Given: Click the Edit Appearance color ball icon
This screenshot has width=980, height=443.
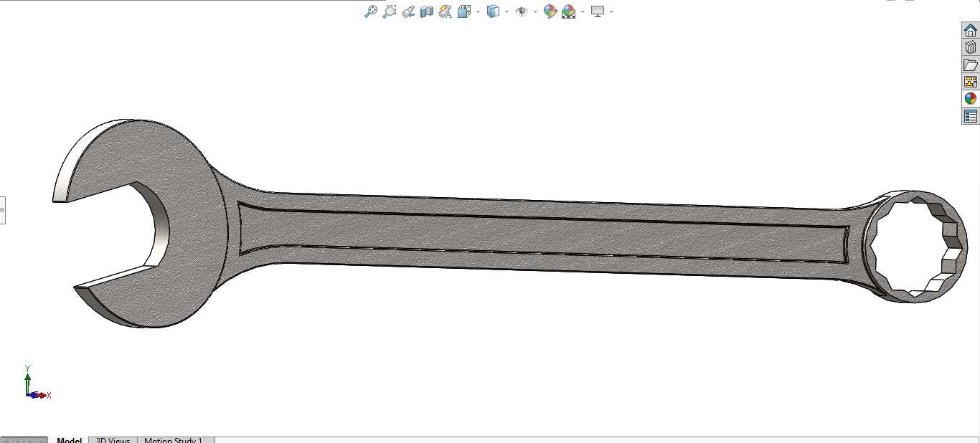Looking at the screenshot, I should (550, 11).
